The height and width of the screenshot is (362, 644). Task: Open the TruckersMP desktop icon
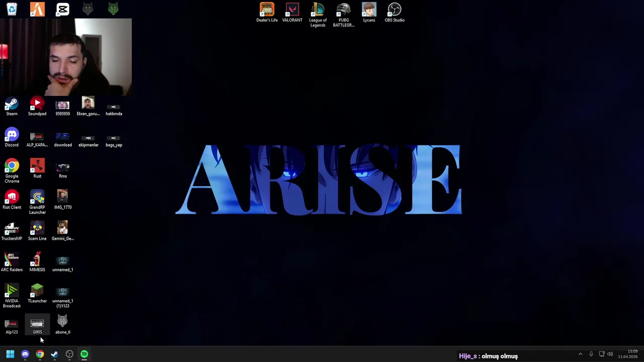coord(12,231)
